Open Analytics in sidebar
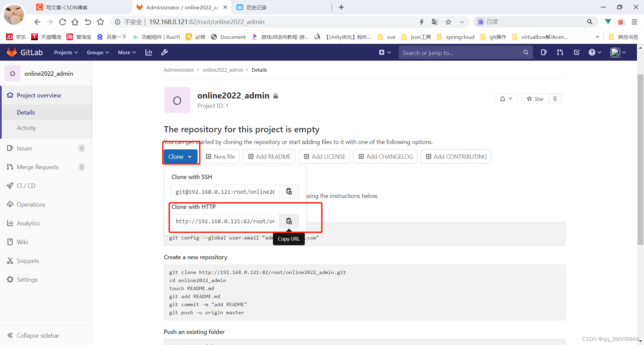The height and width of the screenshot is (345, 644). [46, 223]
